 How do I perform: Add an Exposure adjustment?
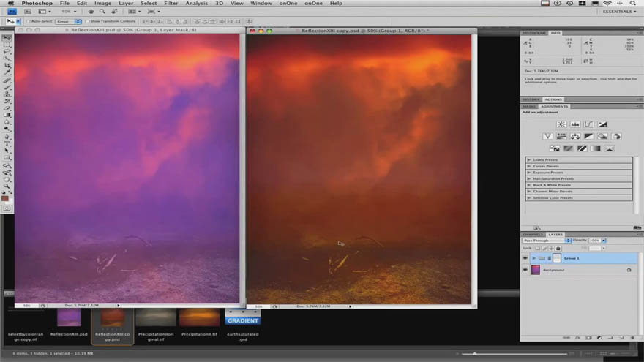pyautogui.click(x=602, y=124)
